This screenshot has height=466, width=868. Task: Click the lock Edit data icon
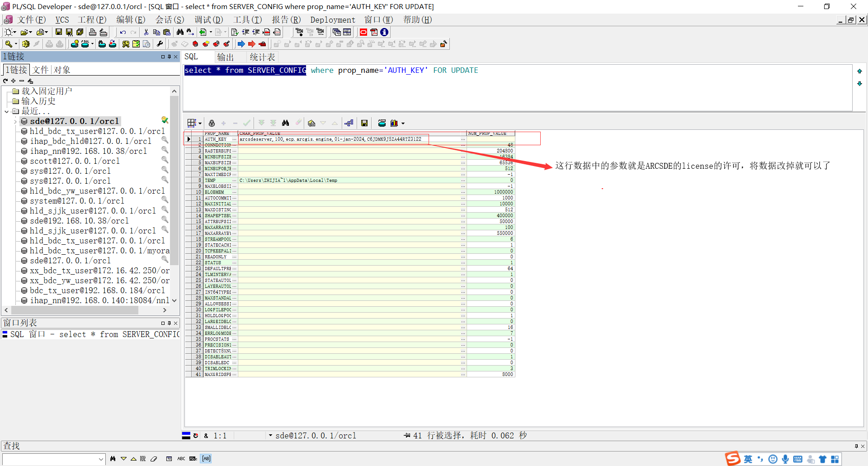pos(212,123)
